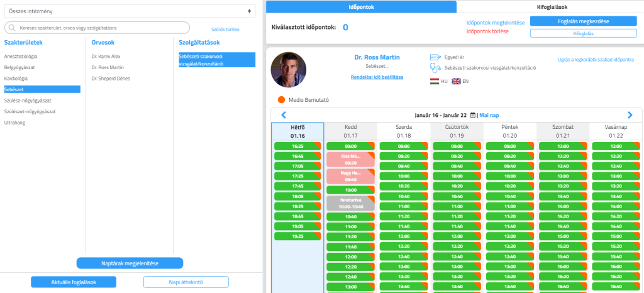Screen dimensions: 644x293
Task: Click the Mai nap link
Action: (x=489, y=115)
